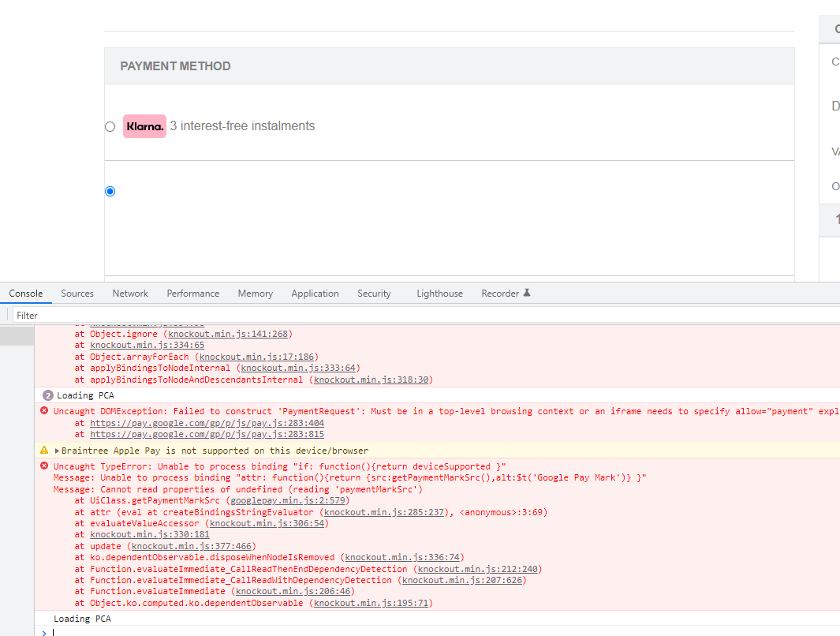Click the Klarna logo badge
Screen dimensions: 840x636
(144, 125)
